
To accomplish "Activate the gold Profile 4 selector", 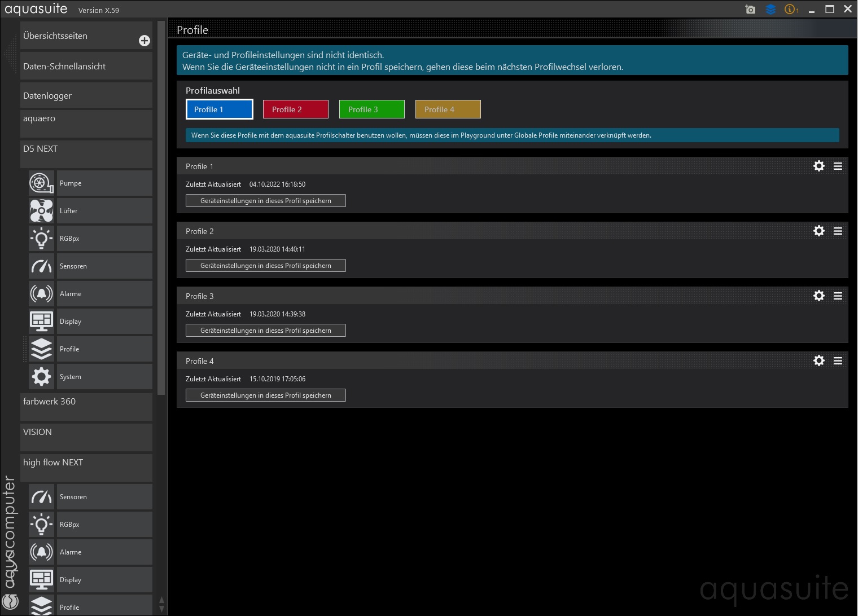I will click(x=448, y=109).
